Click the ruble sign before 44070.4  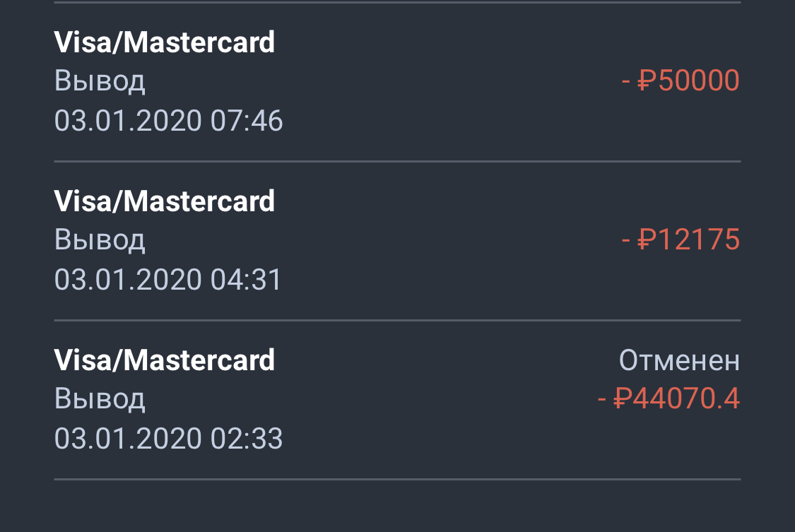pos(622,398)
